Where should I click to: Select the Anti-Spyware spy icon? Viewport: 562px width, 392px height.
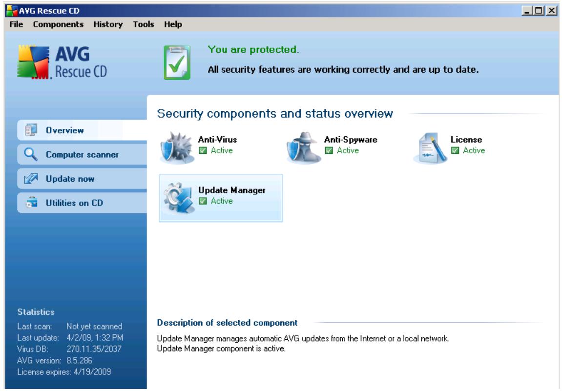pyautogui.click(x=304, y=148)
